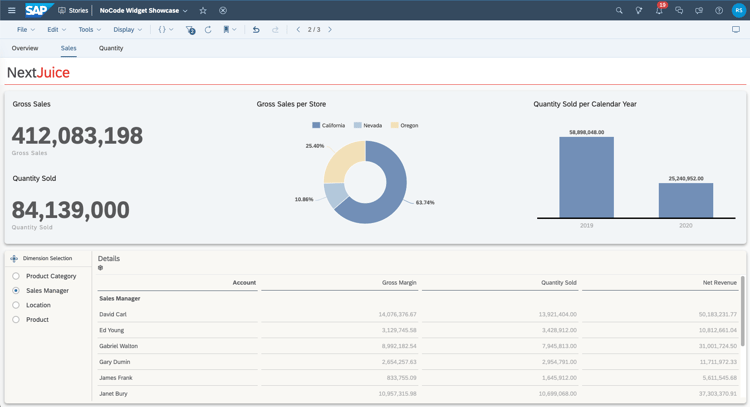Open the Stories area
Screen dimensions: 750x407
point(73,10)
